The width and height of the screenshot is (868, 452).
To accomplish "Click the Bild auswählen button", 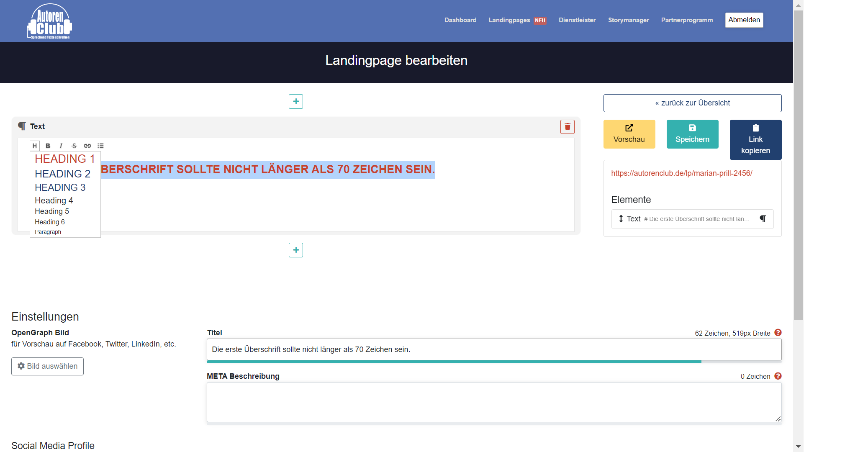I will (x=47, y=366).
